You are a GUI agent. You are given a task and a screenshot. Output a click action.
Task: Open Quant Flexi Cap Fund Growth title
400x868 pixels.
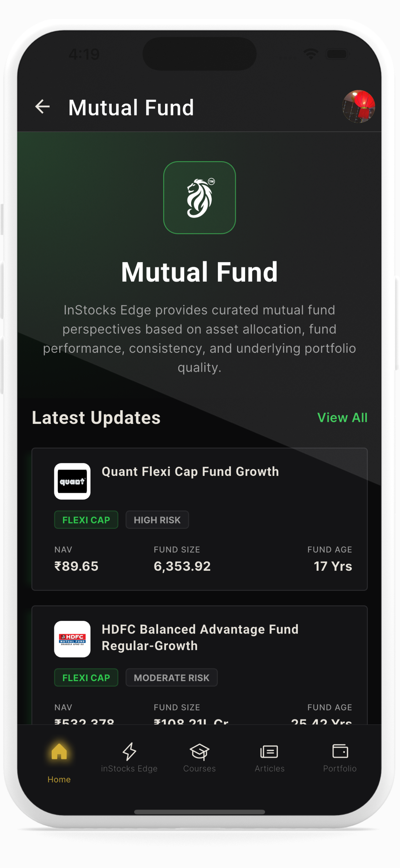(190, 471)
